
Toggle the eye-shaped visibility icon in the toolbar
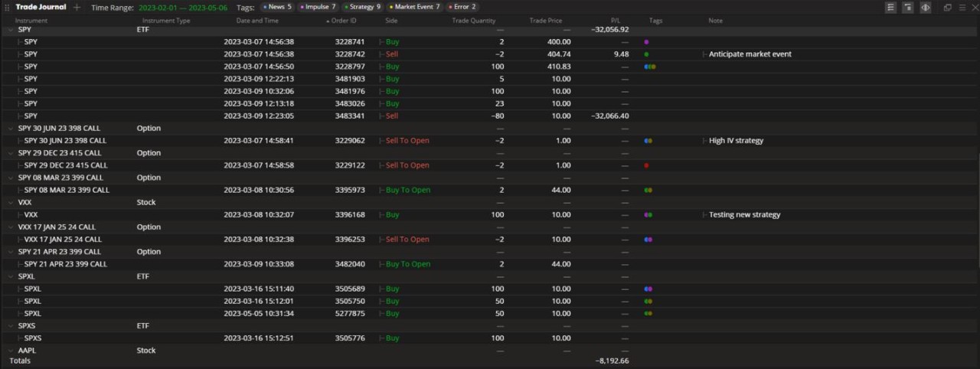coord(926,7)
